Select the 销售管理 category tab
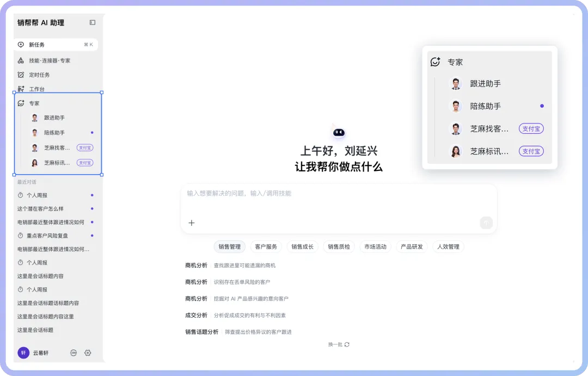 [230, 246]
